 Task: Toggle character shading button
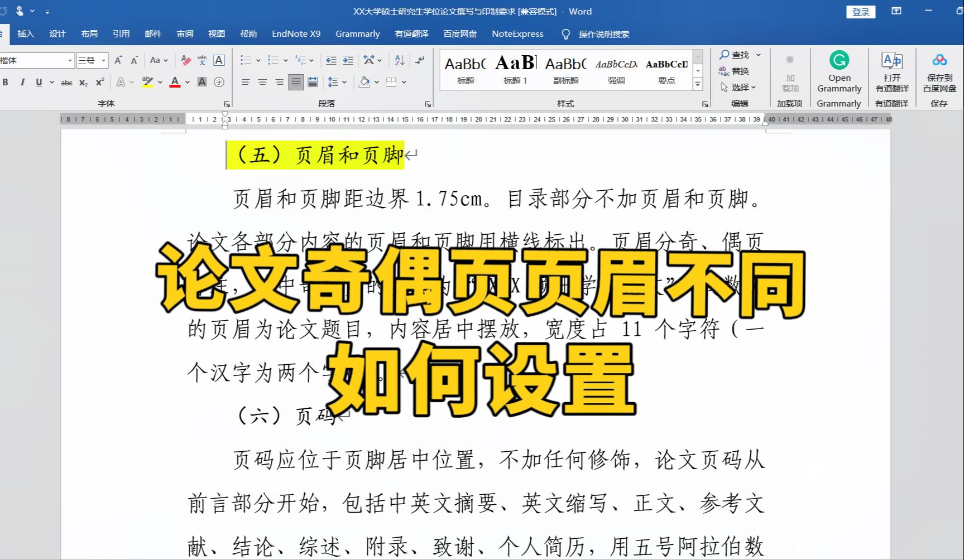[x=202, y=83]
